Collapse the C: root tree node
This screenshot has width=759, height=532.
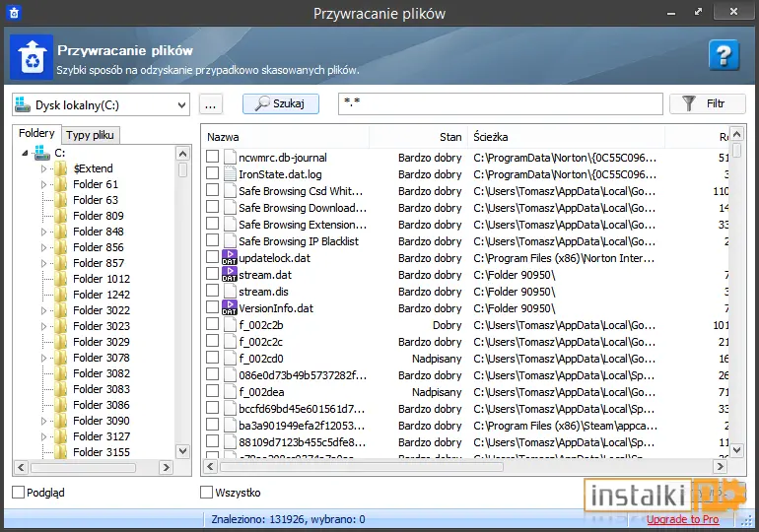click(x=25, y=154)
